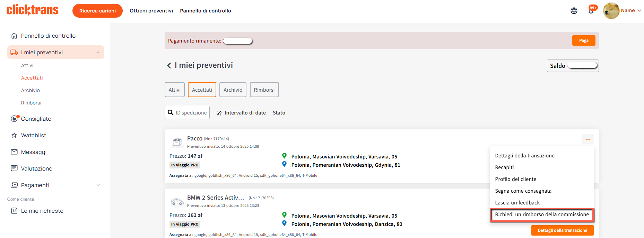
Task: Open the three-dot menu for Pacco
Action: [588, 139]
